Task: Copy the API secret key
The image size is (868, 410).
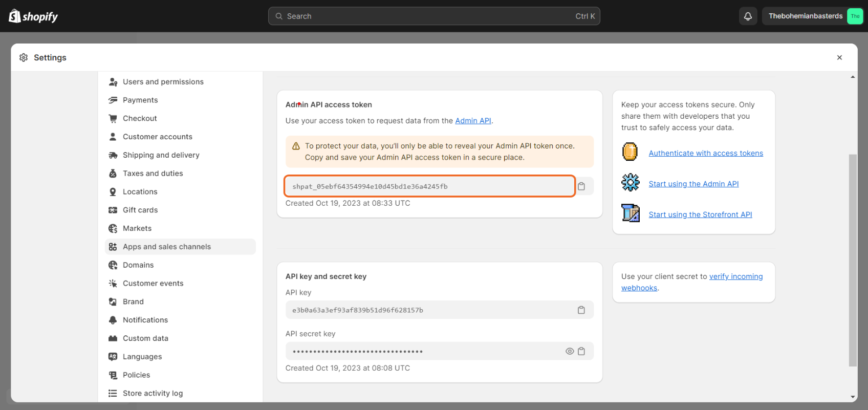Action: [581, 351]
